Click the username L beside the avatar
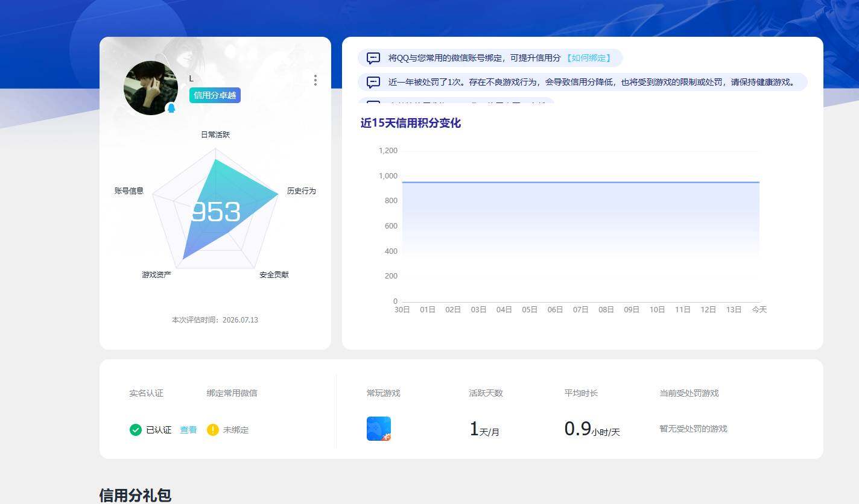The height and width of the screenshot is (504, 859). coord(191,78)
